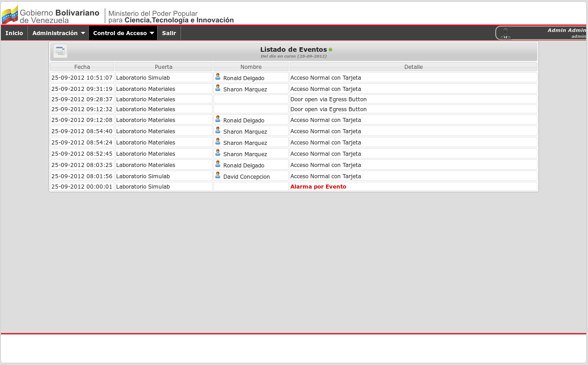This screenshot has height=365, width=588.
Task: Click the Puerta column header
Action: pyautogui.click(x=163, y=66)
